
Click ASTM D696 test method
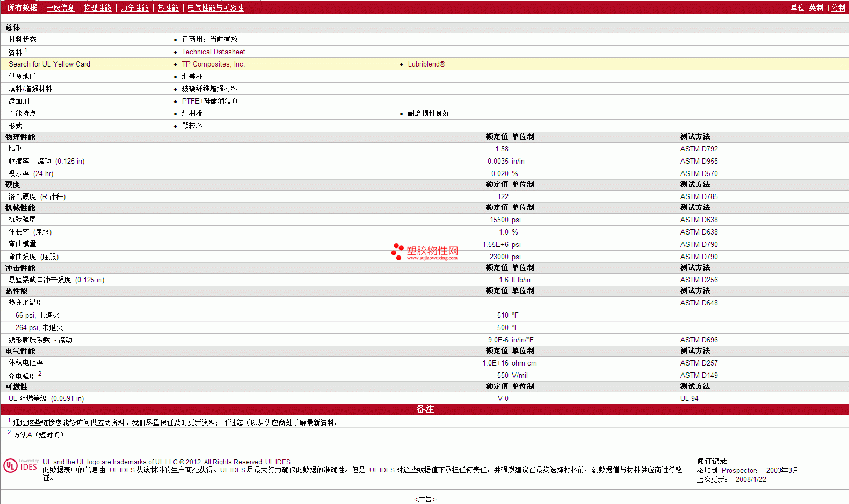pos(699,340)
